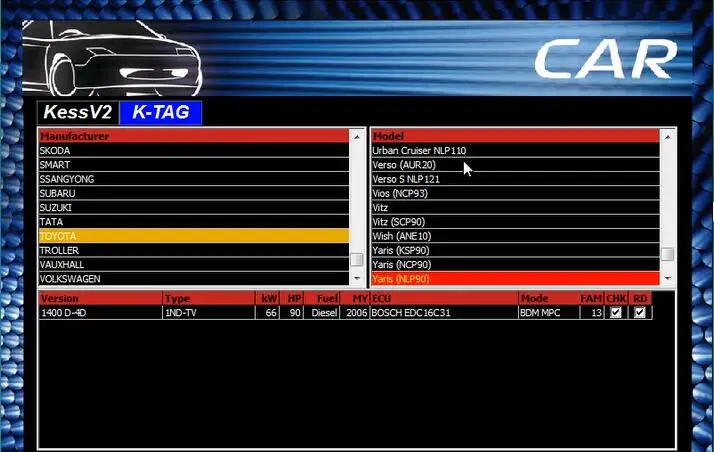Select the plain Vitz model row

tap(515, 208)
